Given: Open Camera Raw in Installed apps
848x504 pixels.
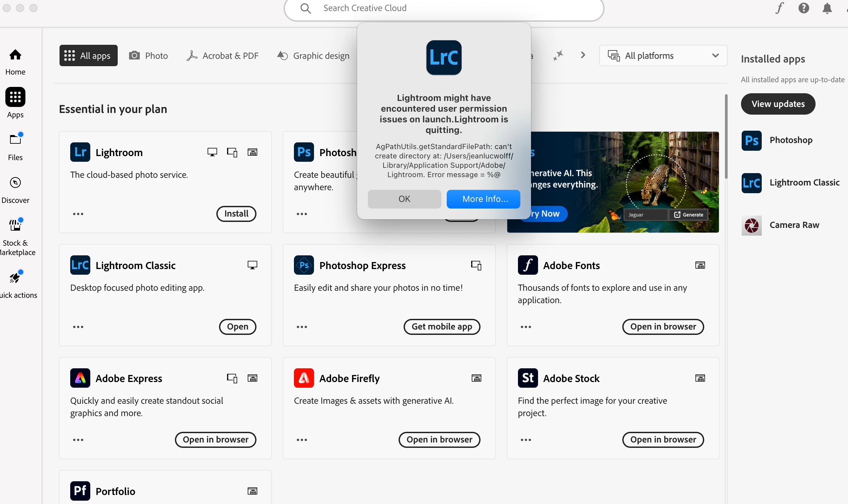Looking at the screenshot, I should pos(793,225).
